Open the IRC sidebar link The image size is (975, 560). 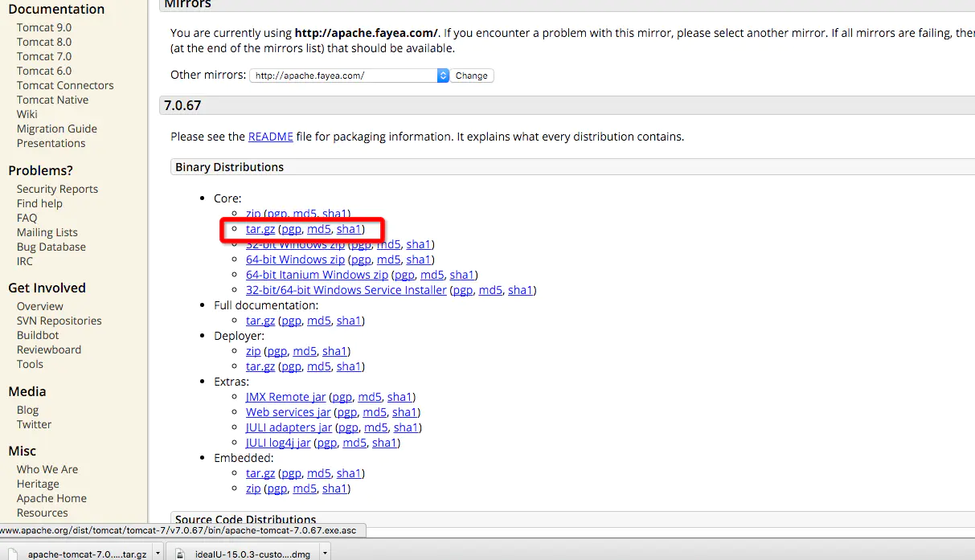pos(25,261)
